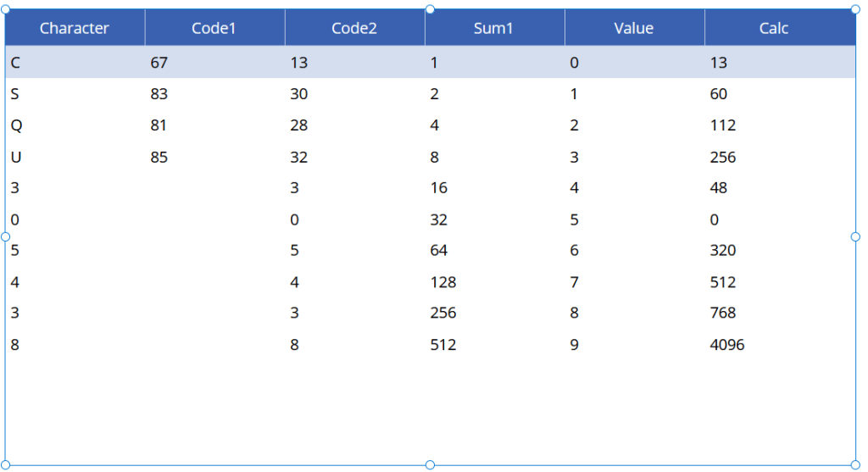This screenshot has width=868, height=472.
Task: Select the Character cell containing Q
Action: (16, 125)
